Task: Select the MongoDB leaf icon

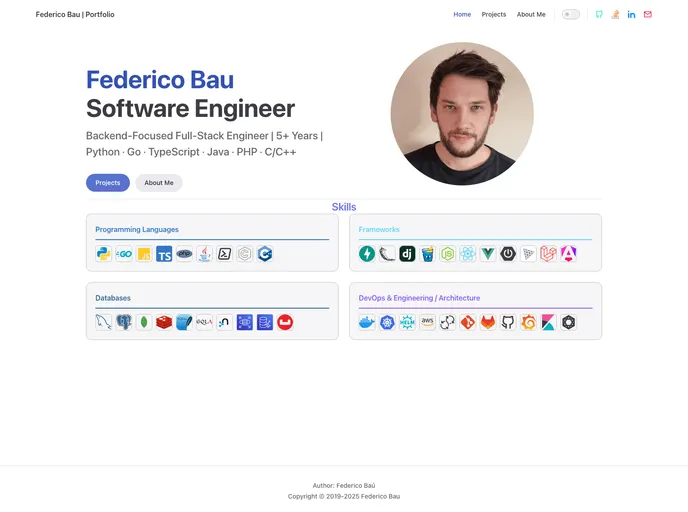Action: click(x=144, y=322)
